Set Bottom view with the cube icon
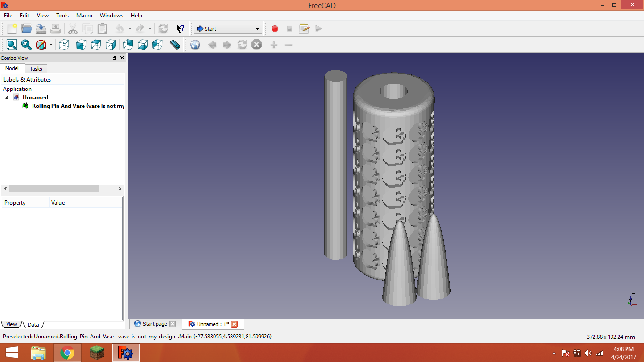Image resolution: width=644 pixels, height=362 pixels. coord(143,45)
